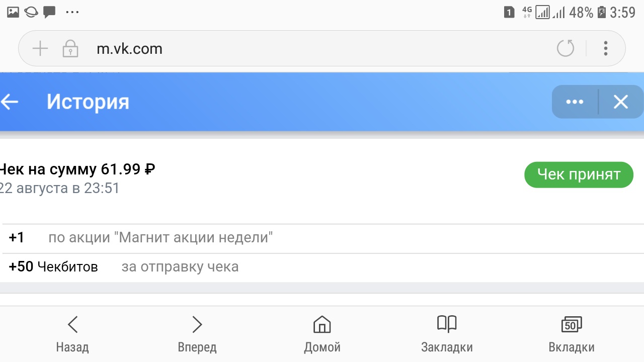The height and width of the screenshot is (362, 644).
Task: Tap the battery indicator in status bar
Action: tap(602, 12)
